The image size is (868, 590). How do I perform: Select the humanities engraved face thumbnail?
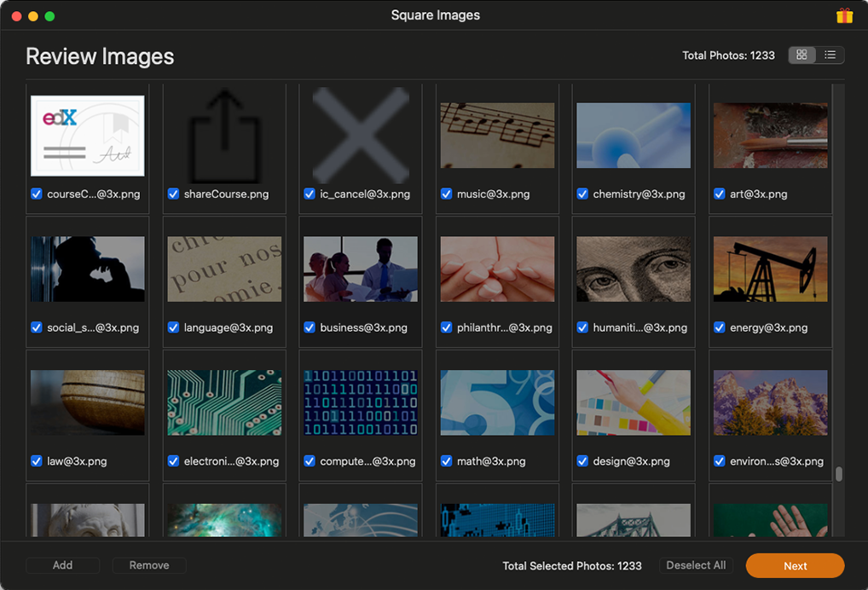(x=634, y=269)
